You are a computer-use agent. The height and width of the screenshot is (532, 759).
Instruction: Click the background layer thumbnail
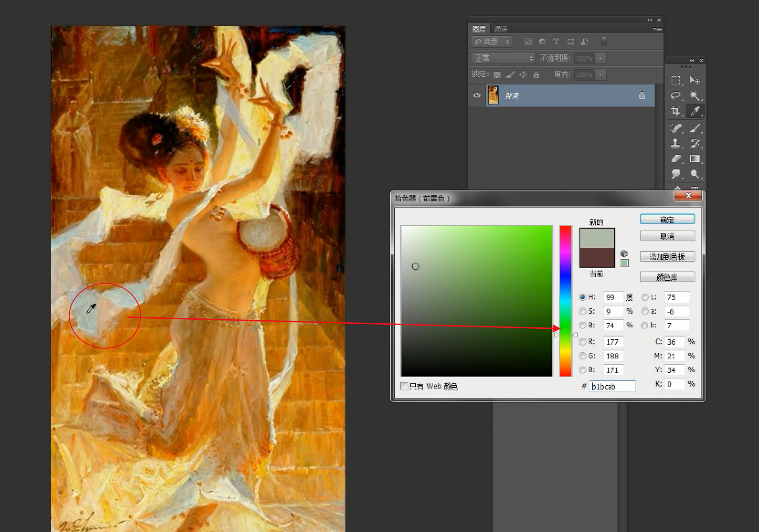coord(493,95)
